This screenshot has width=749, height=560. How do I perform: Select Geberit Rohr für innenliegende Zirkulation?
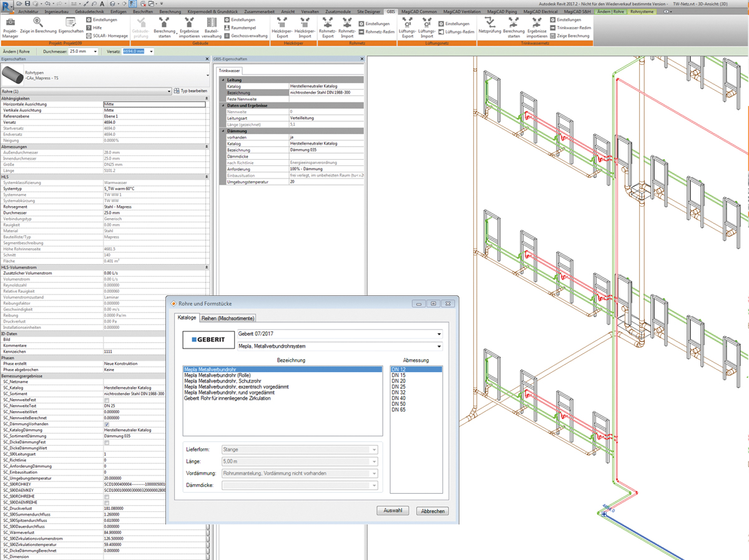point(228,399)
